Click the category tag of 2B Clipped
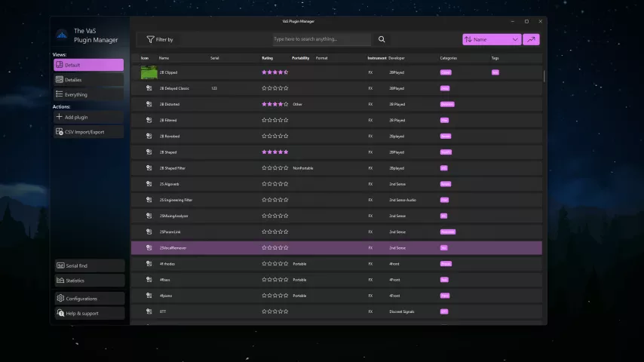Viewport: 644px width, 362px height. (x=446, y=72)
